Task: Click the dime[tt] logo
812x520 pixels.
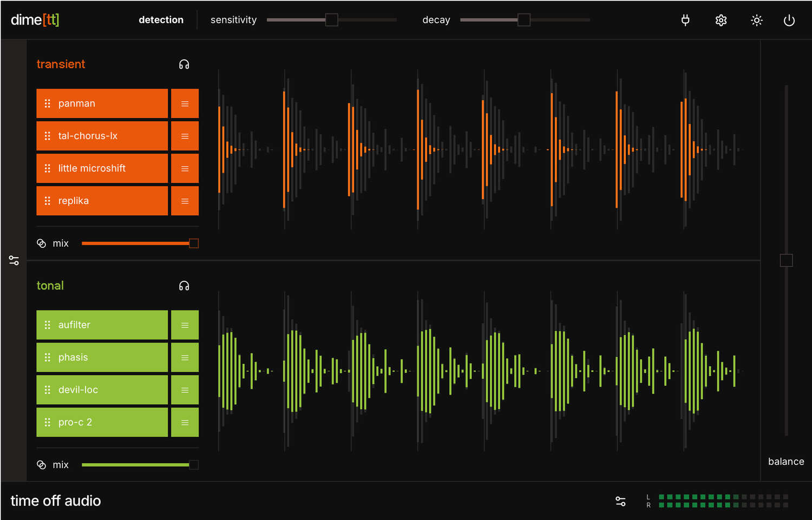Action: (x=35, y=20)
